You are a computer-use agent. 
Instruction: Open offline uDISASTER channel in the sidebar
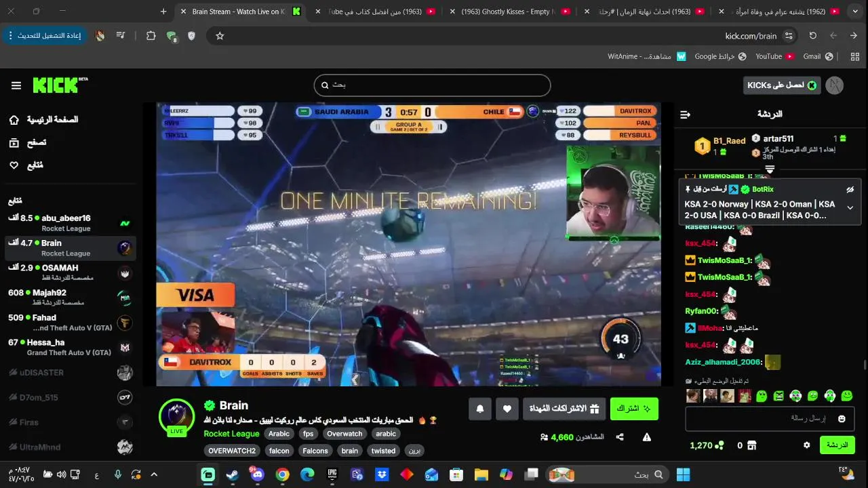[70, 372]
